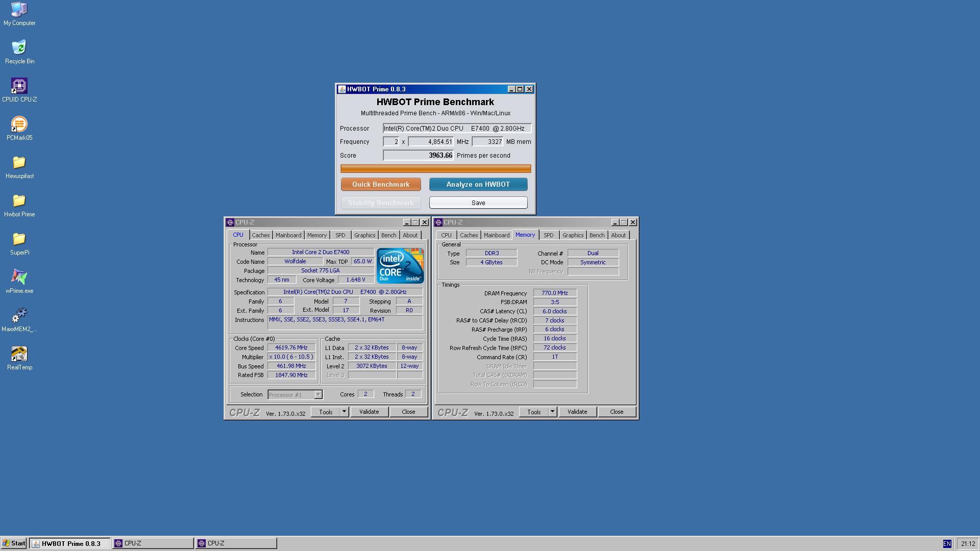This screenshot has height=551, width=980.
Task: Open About tab in left CPU-Z
Action: point(410,235)
